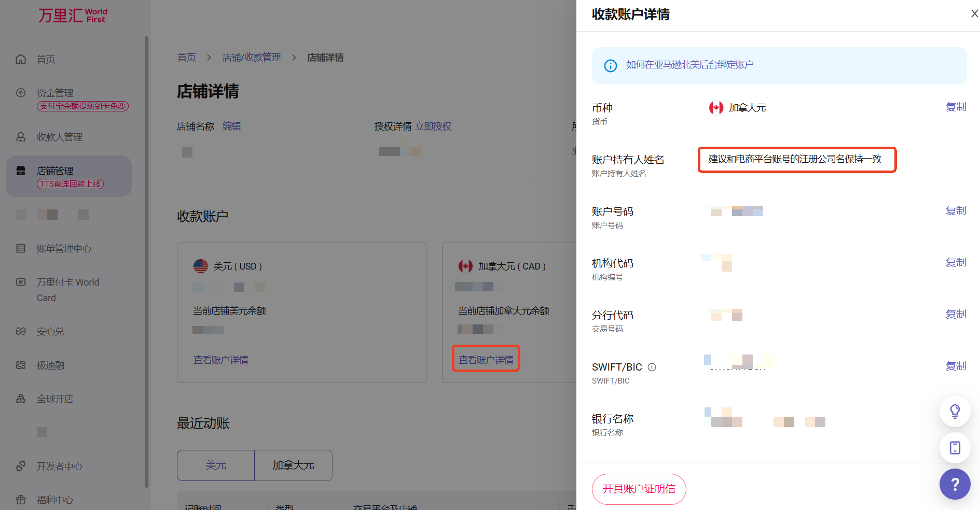Screen dimensions: 980x510
Task: Open the purple question mark help button
Action: pyautogui.click(x=955, y=484)
